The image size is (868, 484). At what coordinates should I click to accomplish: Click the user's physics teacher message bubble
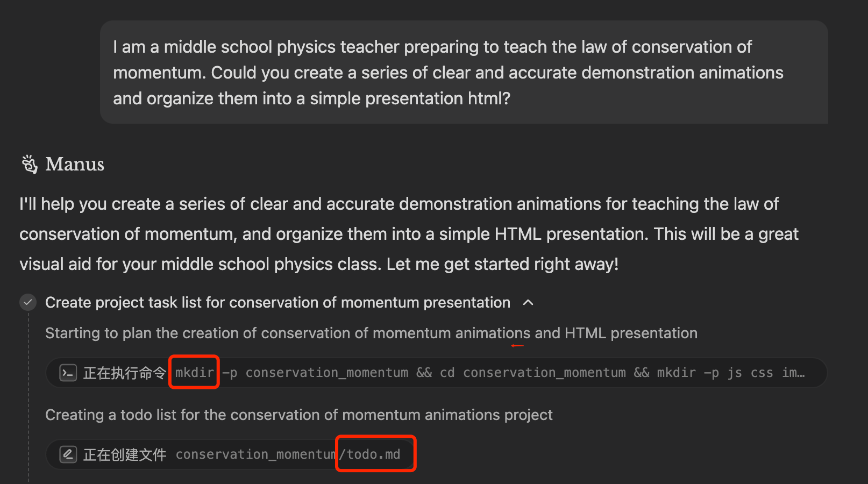click(463, 72)
